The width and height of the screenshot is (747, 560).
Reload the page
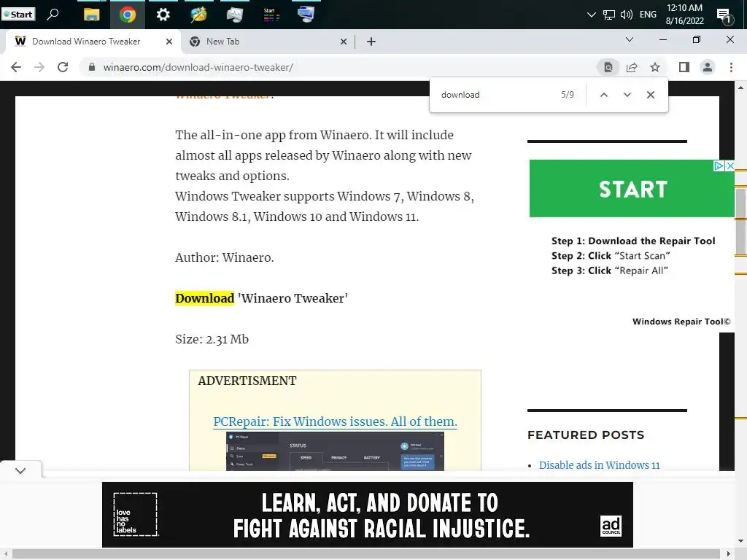63,67
